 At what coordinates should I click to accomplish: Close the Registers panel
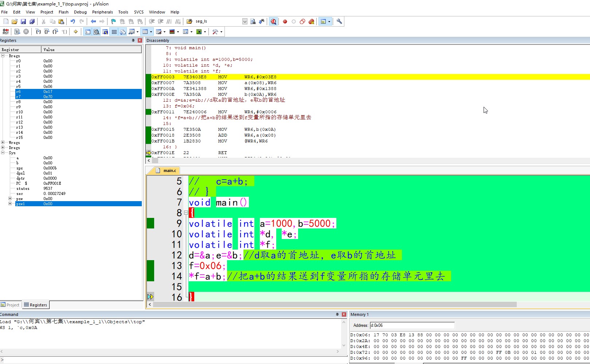point(140,40)
